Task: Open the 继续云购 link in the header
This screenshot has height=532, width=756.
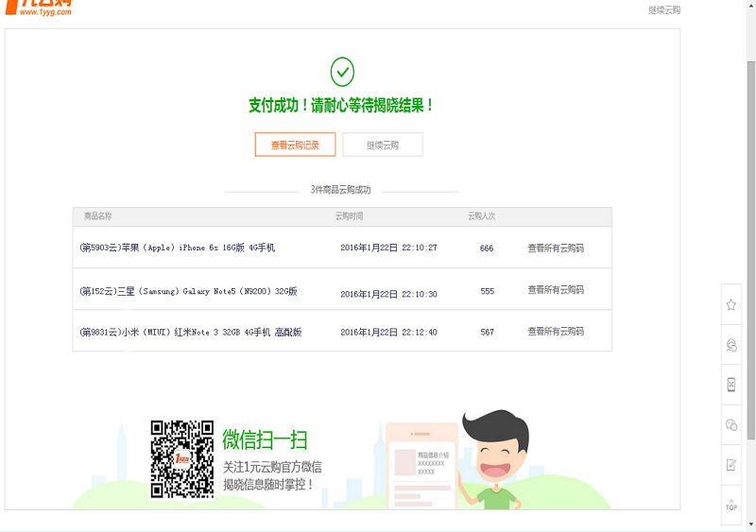Action: tap(664, 10)
